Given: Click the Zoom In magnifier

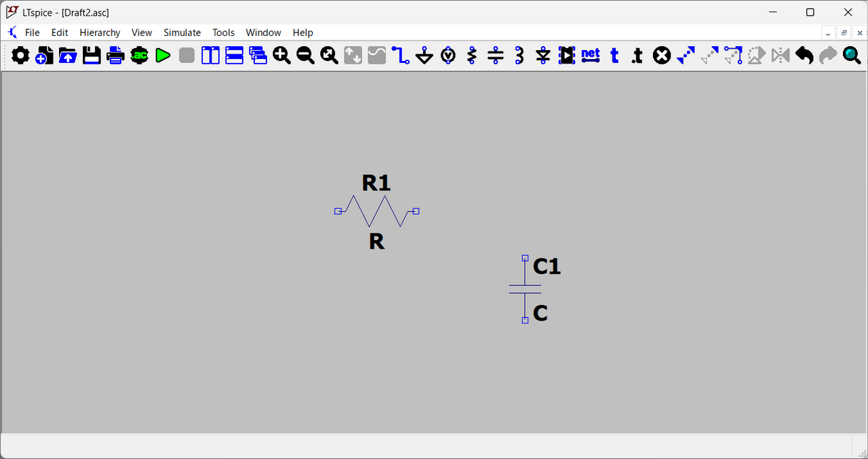Looking at the screenshot, I should click(281, 56).
